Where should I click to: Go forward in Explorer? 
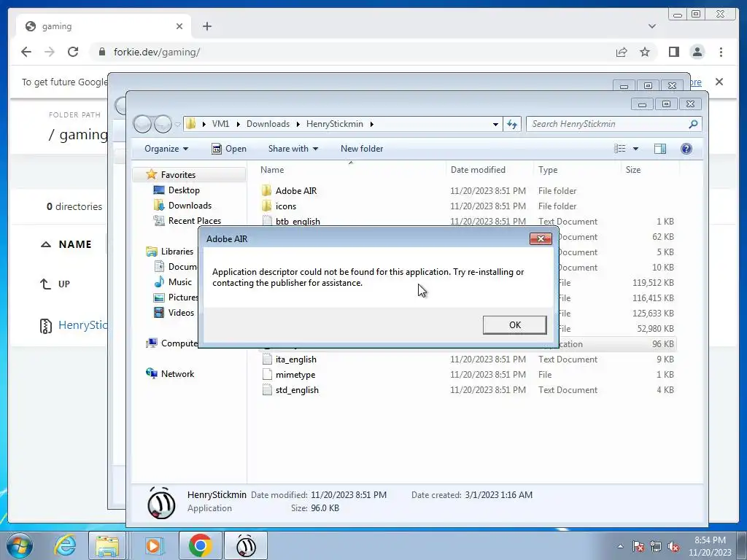click(163, 124)
